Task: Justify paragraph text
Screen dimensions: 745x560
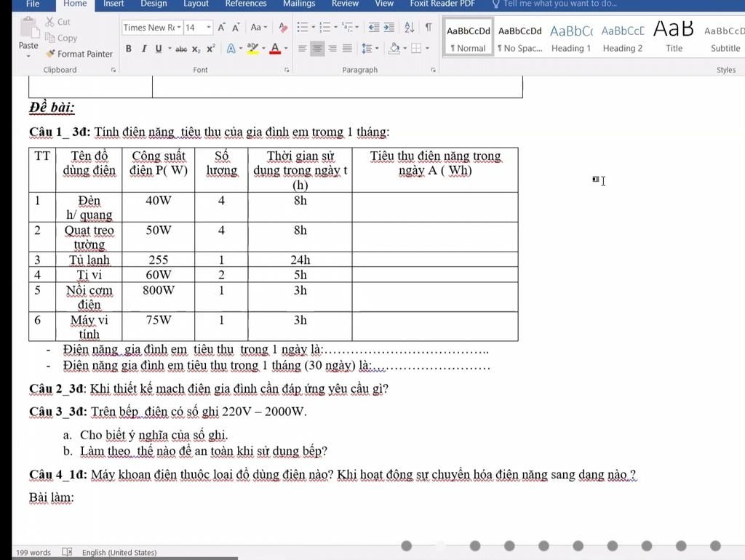Action: tap(347, 49)
